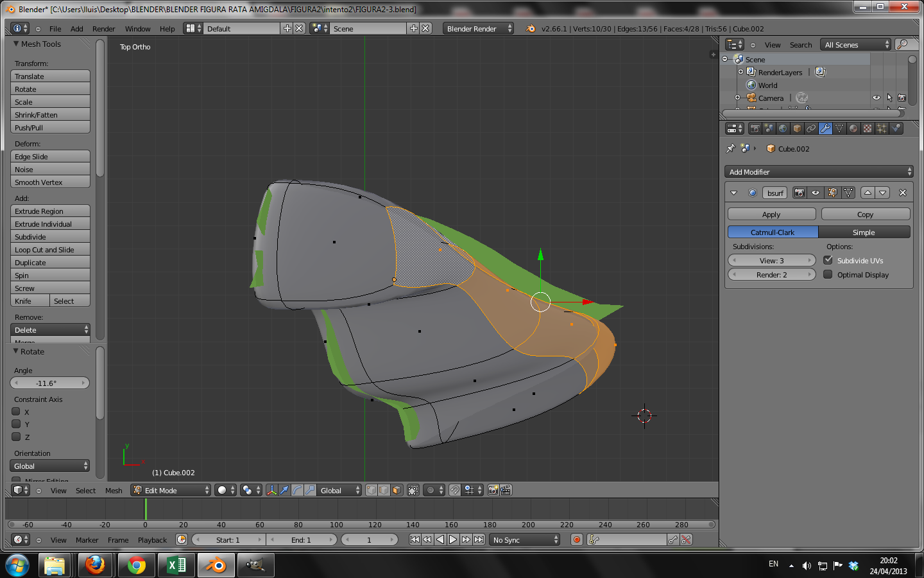Click the snap magnet icon in viewport header
This screenshot has width=924, height=578.
point(454,490)
